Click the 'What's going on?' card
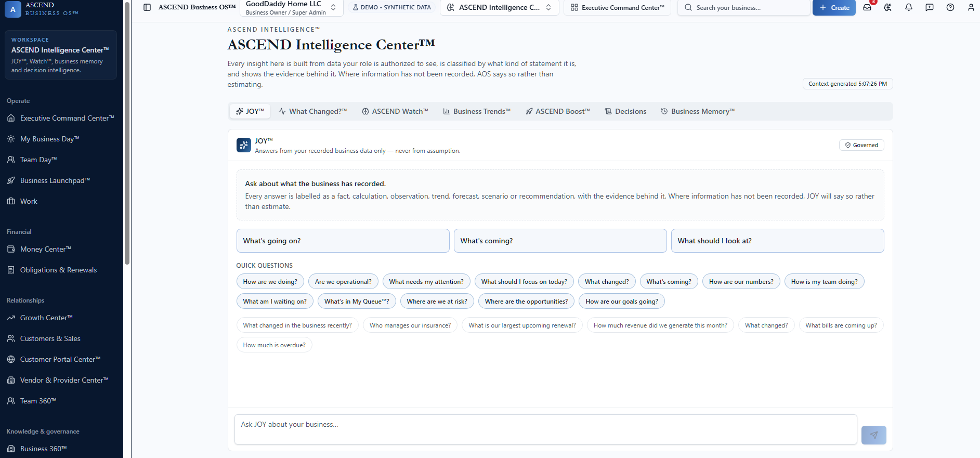Image resolution: width=980 pixels, height=458 pixels. pos(343,241)
